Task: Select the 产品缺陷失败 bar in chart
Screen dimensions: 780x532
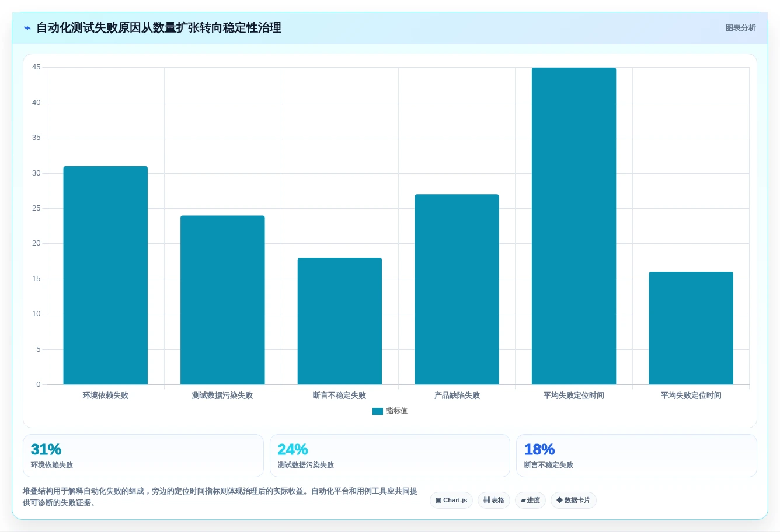Action: pos(457,289)
